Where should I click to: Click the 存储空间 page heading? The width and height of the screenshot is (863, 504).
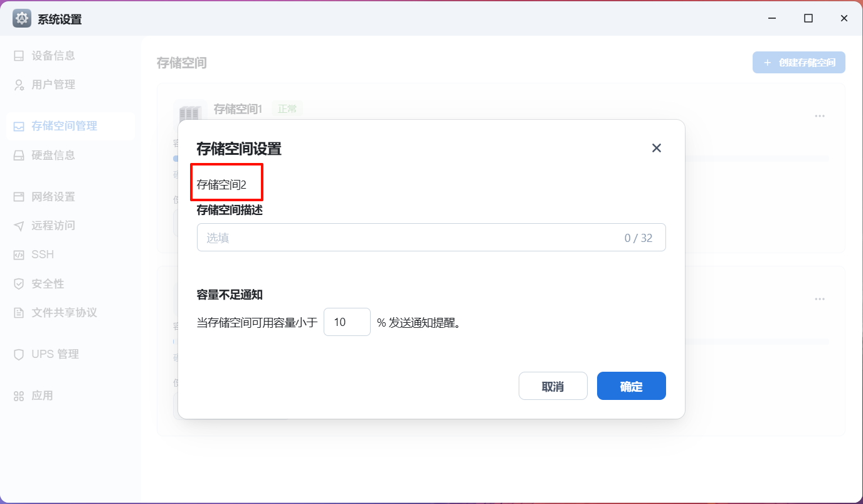tap(182, 63)
